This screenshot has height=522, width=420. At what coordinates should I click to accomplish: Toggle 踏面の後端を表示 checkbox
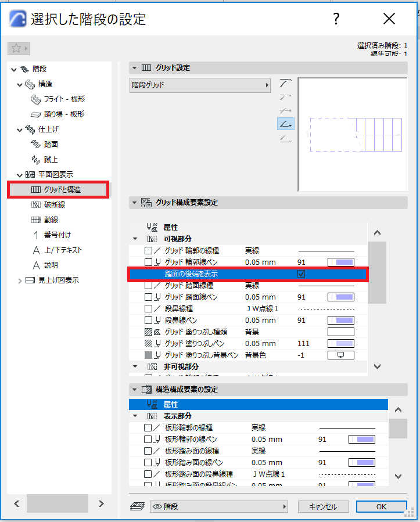click(x=301, y=274)
